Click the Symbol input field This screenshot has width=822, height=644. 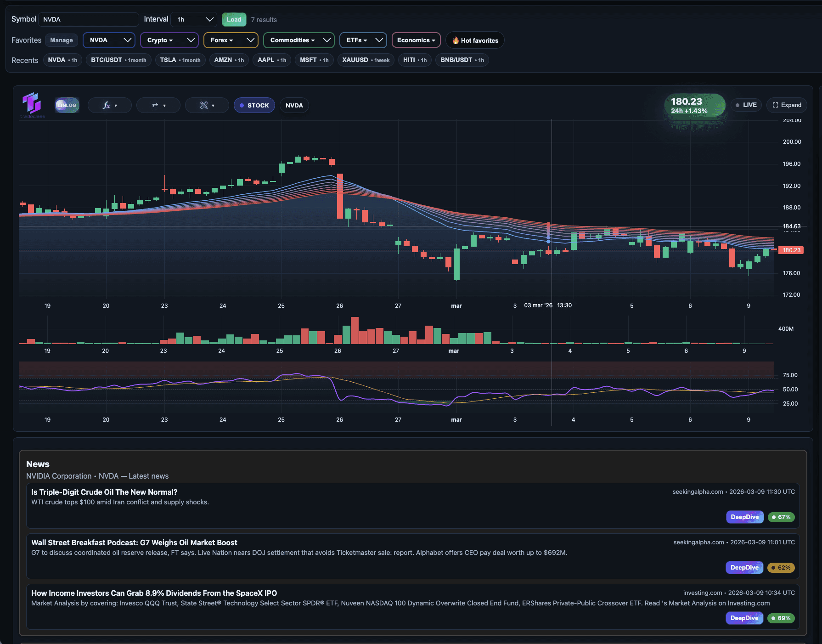pyautogui.click(x=88, y=19)
